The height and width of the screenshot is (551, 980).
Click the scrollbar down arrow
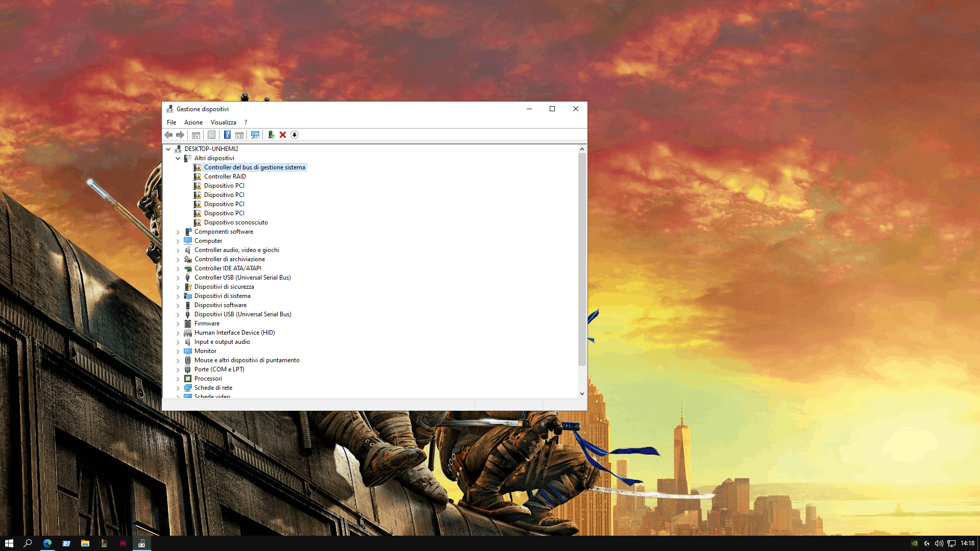pos(582,393)
